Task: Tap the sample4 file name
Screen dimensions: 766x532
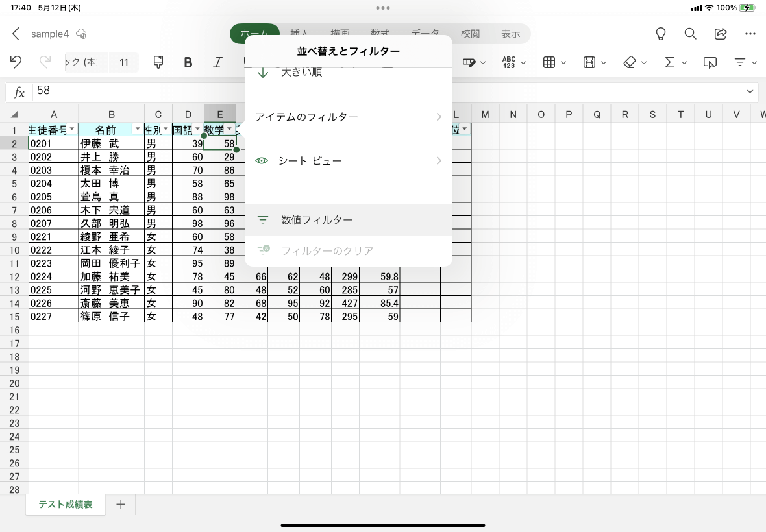Action: [50, 34]
